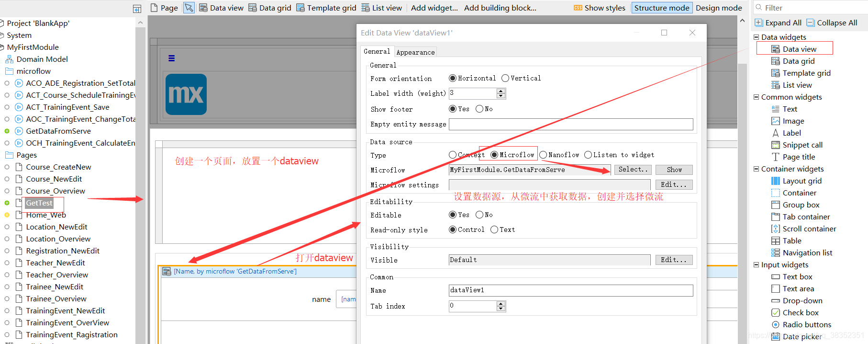
Task: Switch to the Appearance tab
Action: (415, 52)
